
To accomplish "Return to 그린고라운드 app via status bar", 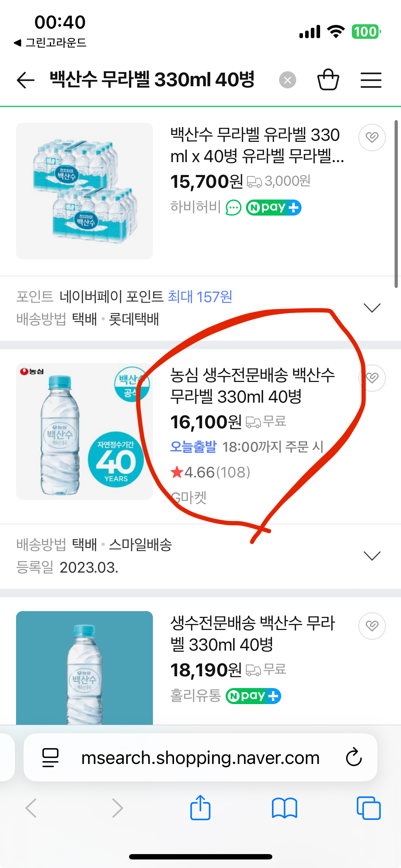I will [x=50, y=43].
